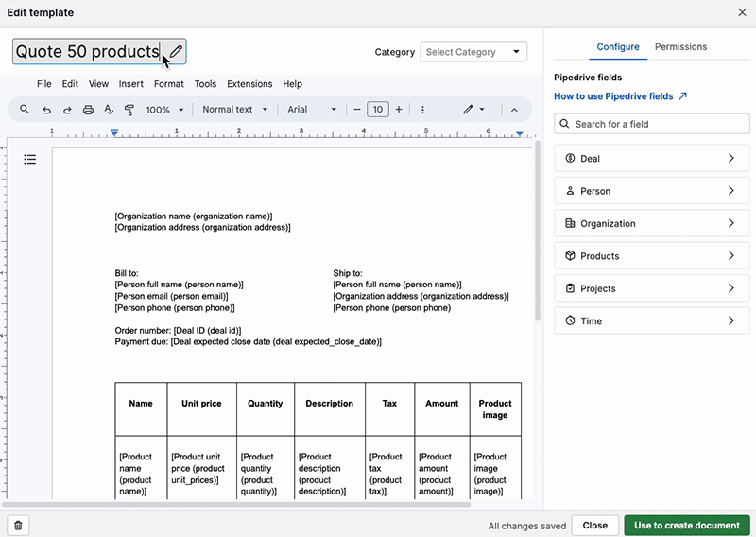Switch to the Configure tab
Screen dimensions: 756x537
click(618, 47)
